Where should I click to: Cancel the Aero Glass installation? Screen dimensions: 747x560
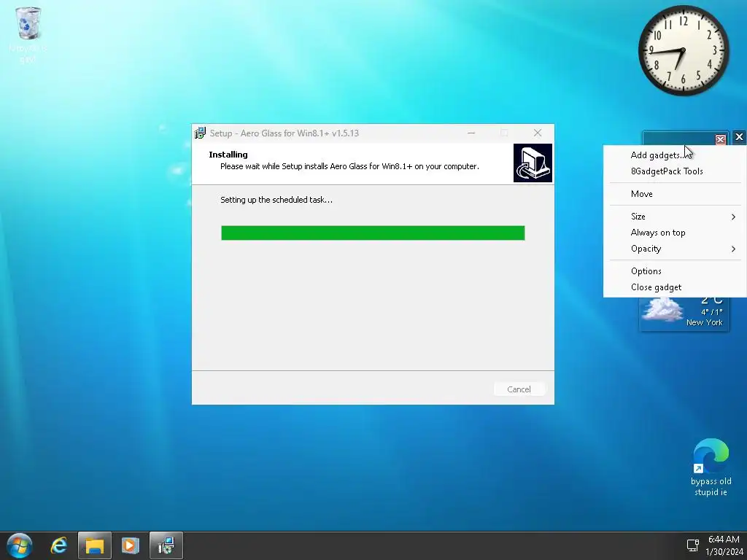(519, 389)
